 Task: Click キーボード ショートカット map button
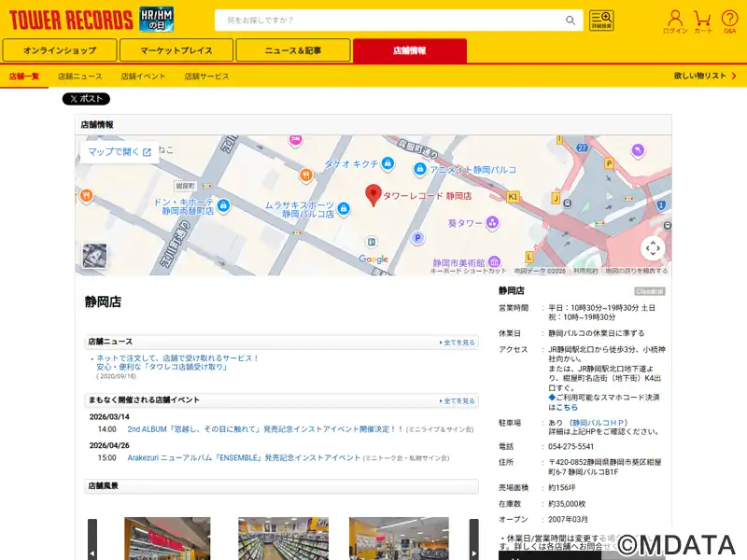[469, 271]
